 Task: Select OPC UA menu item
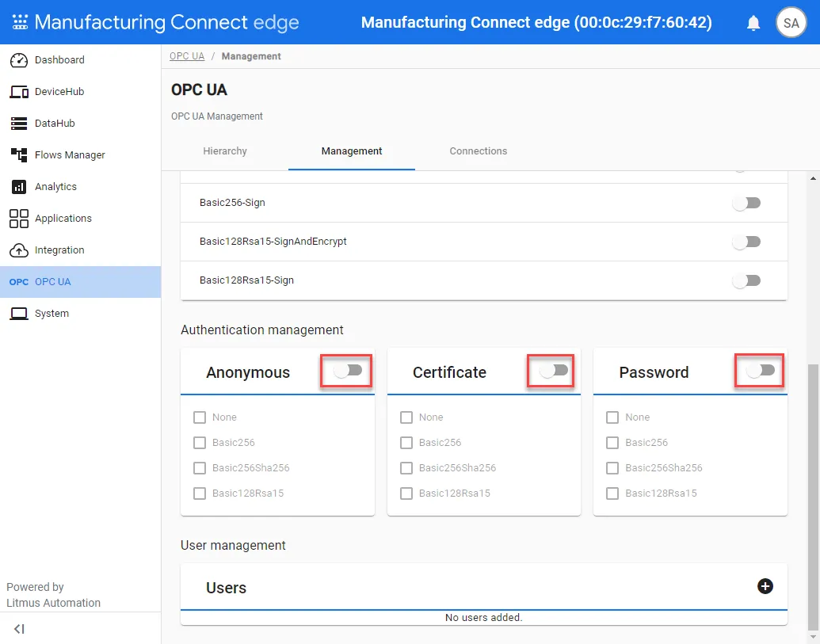click(81, 282)
